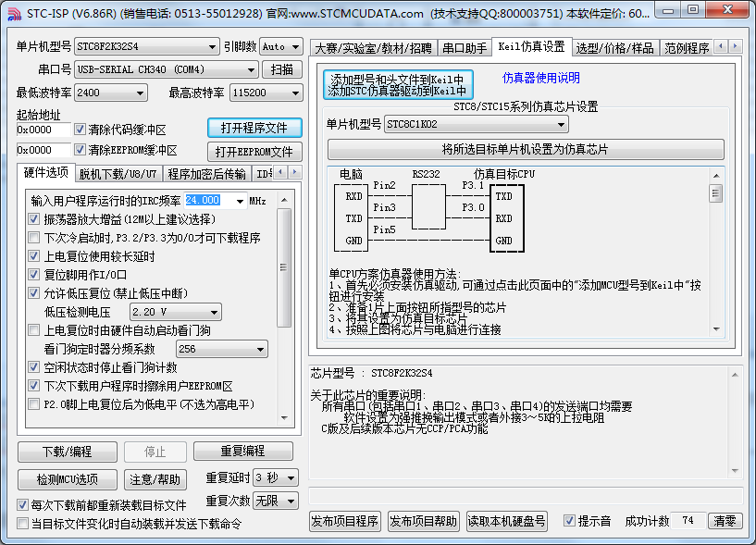This screenshot has height=545, width=756.
Task: Switch to 程序加密后传输 tab
Action: (x=206, y=174)
